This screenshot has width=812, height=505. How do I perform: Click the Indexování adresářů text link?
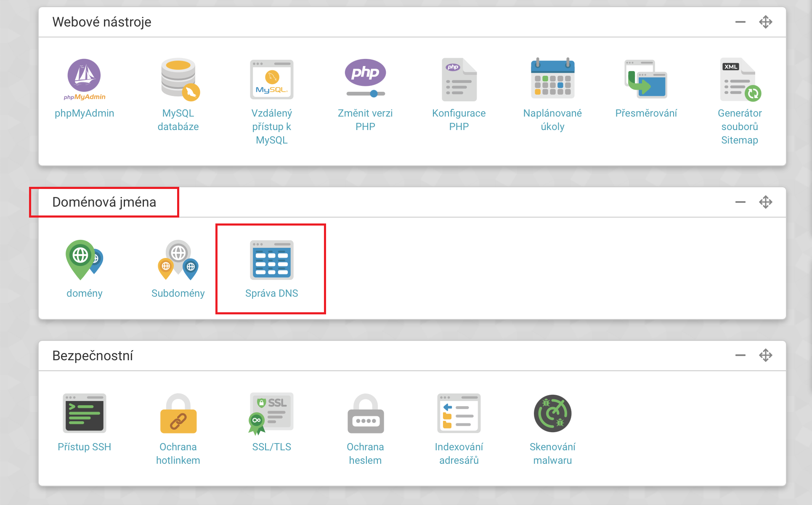459,454
